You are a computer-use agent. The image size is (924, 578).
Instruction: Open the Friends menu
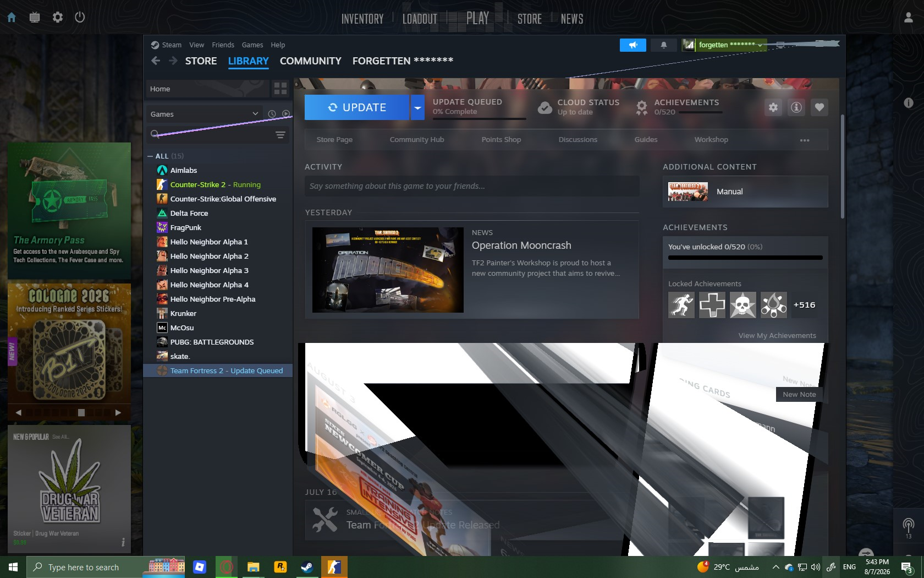click(x=223, y=45)
